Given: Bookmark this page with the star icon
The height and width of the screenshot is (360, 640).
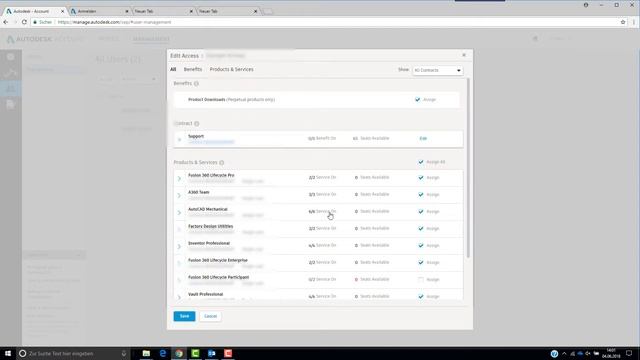Looking at the screenshot, I should coord(623,22).
